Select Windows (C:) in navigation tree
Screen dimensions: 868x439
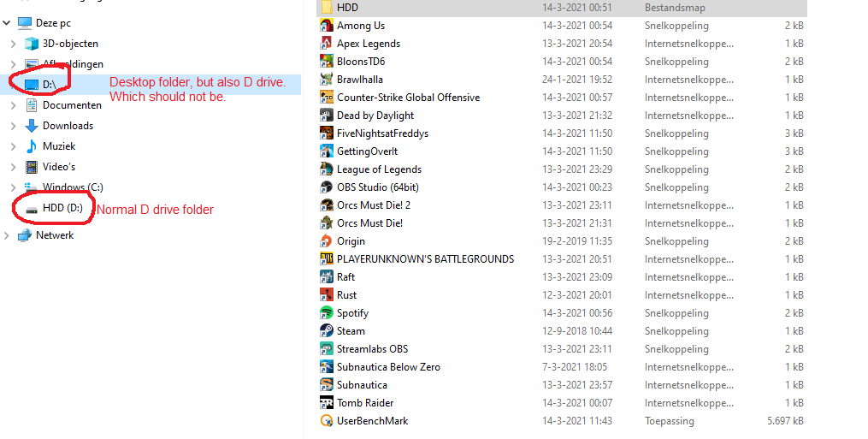[x=73, y=187]
